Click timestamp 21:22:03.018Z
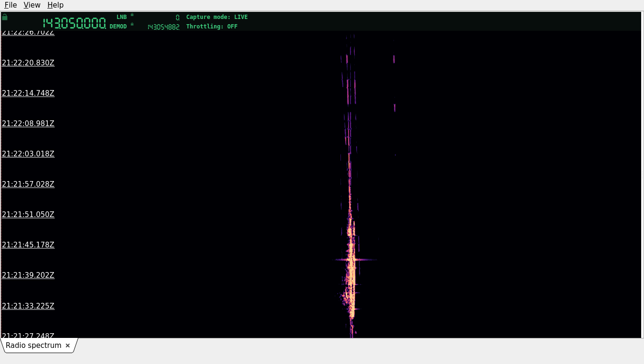 pos(28,154)
